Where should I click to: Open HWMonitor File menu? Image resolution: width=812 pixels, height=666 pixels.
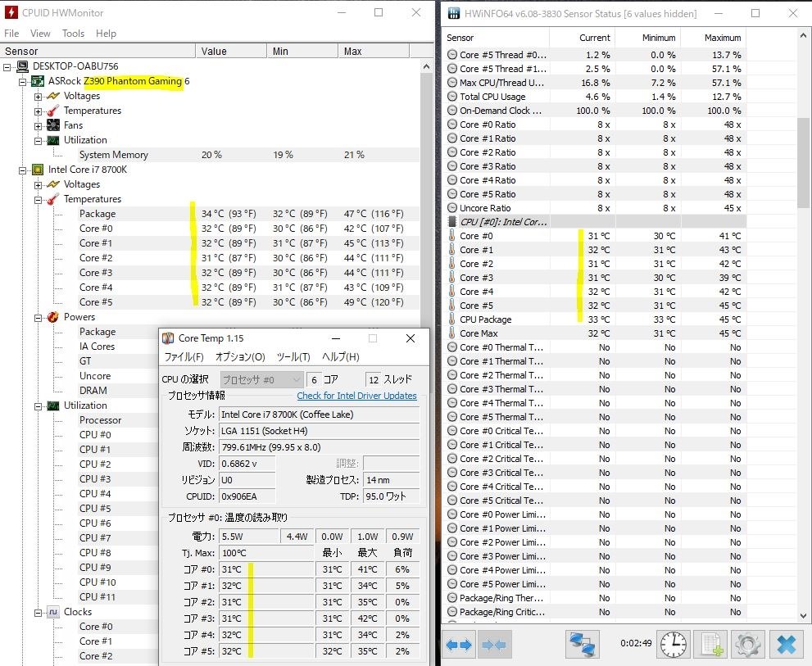coord(11,33)
